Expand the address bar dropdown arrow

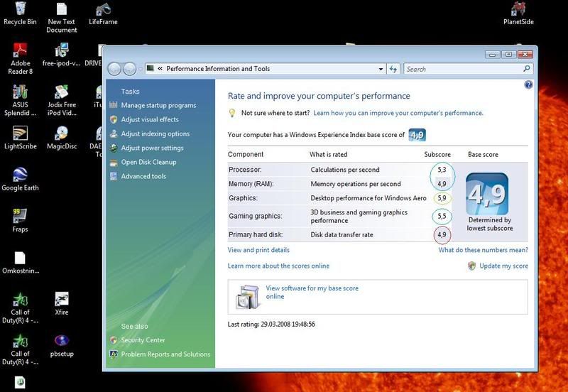click(381, 69)
